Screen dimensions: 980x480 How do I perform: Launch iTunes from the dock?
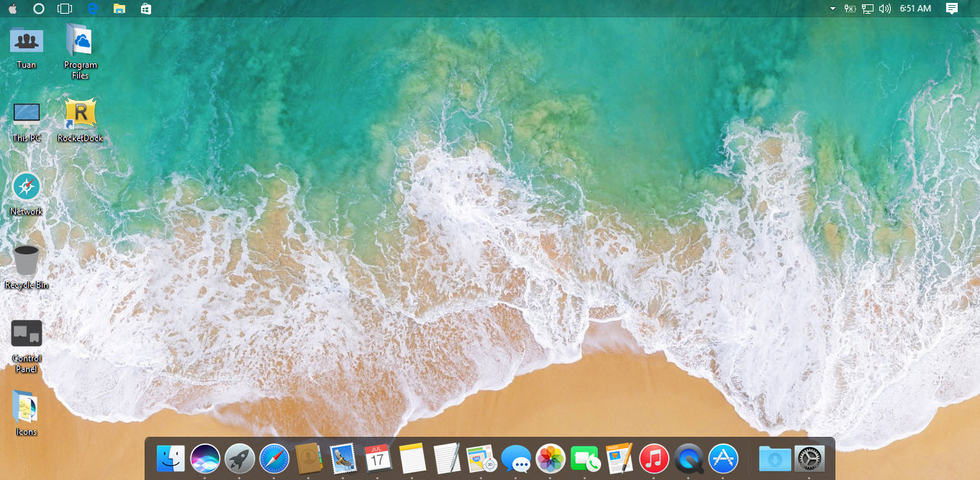(654, 458)
